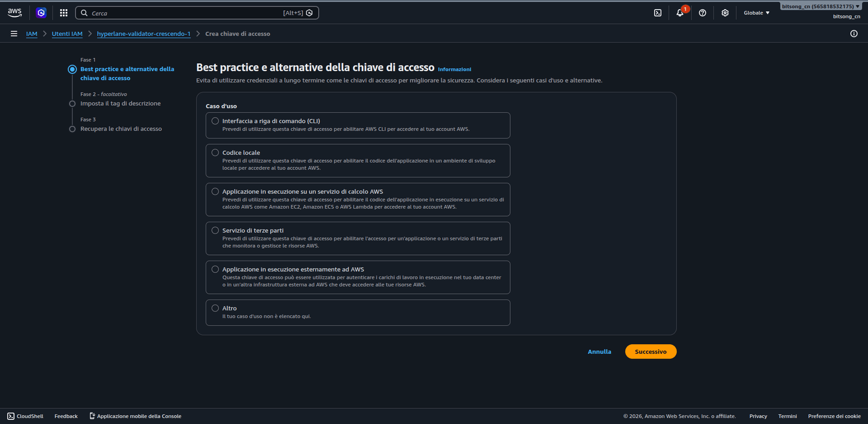Viewport: 868px width, 424px height.
Task: Go to IAM breadcrumb link
Action: pyautogui.click(x=32, y=34)
